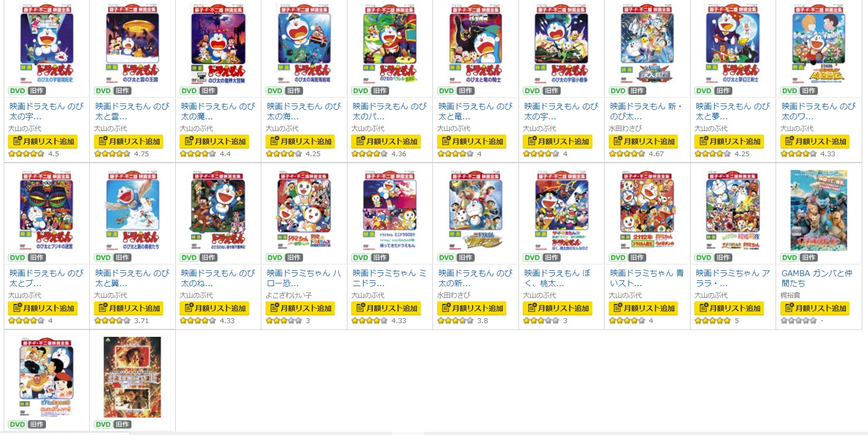Add 映画ドラえもん のび太のワ… to monthly list

pyautogui.click(x=815, y=141)
